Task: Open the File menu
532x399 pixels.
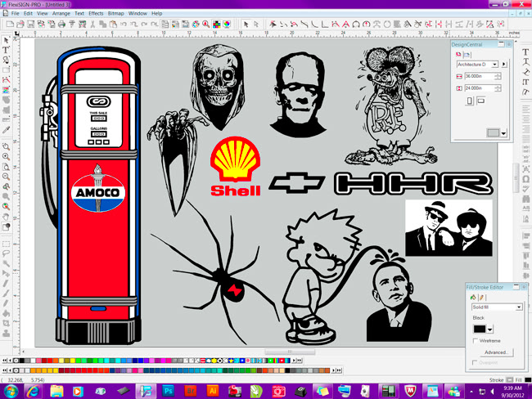Action: coord(16,14)
